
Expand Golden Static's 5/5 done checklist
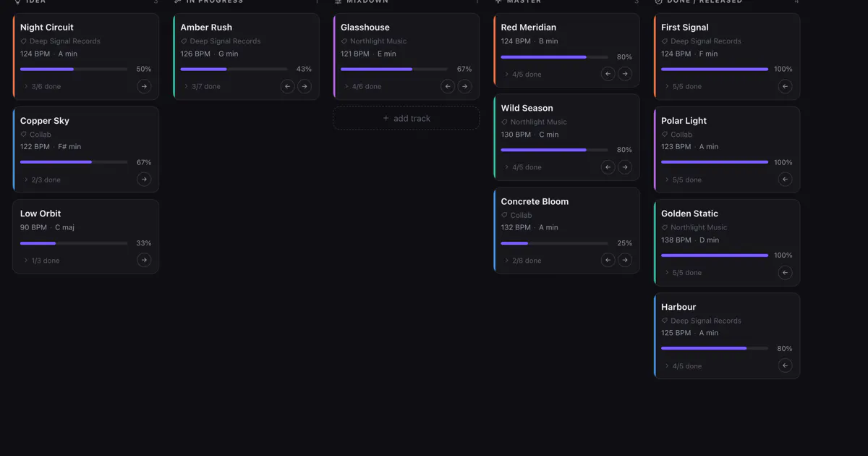682,273
